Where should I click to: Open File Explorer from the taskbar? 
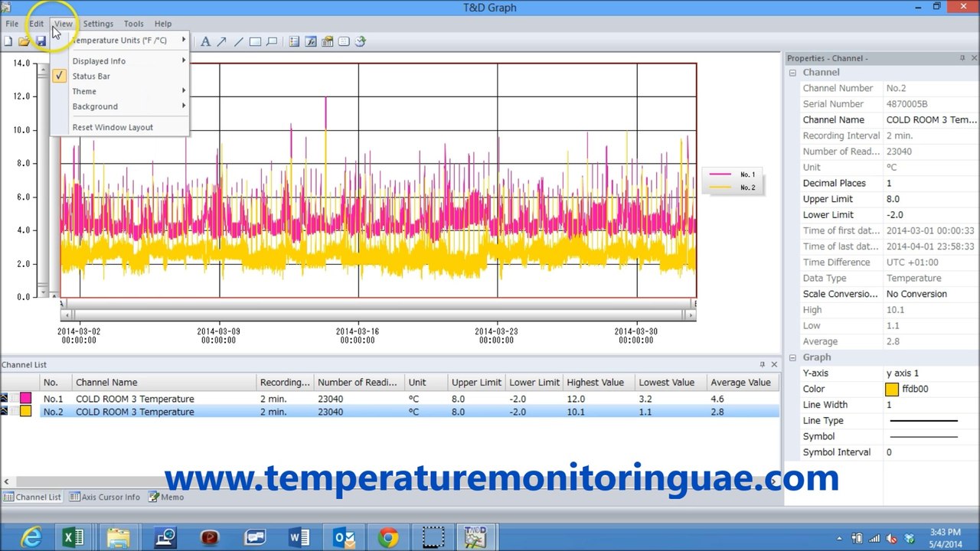[119, 537]
